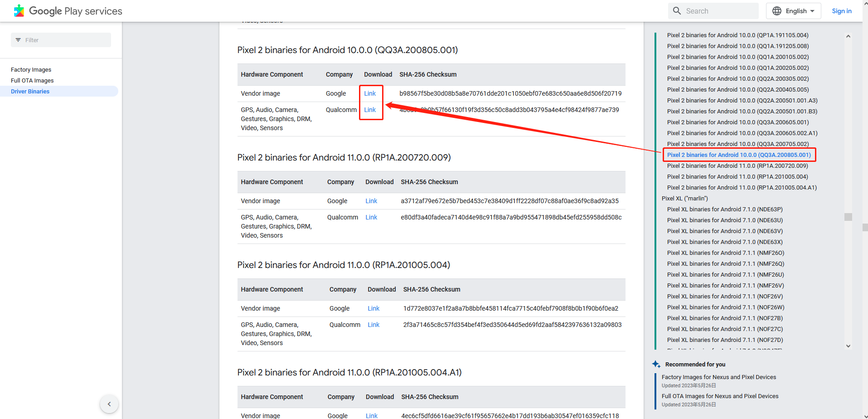Download RP1A.201005.004 Qualcomm link
Viewport: 868px width, 419px height.
tap(373, 325)
